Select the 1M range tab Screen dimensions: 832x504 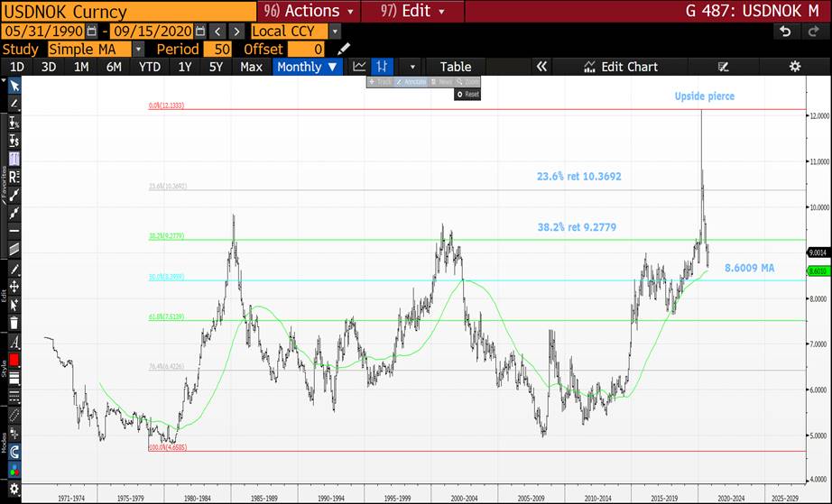point(80,67)
